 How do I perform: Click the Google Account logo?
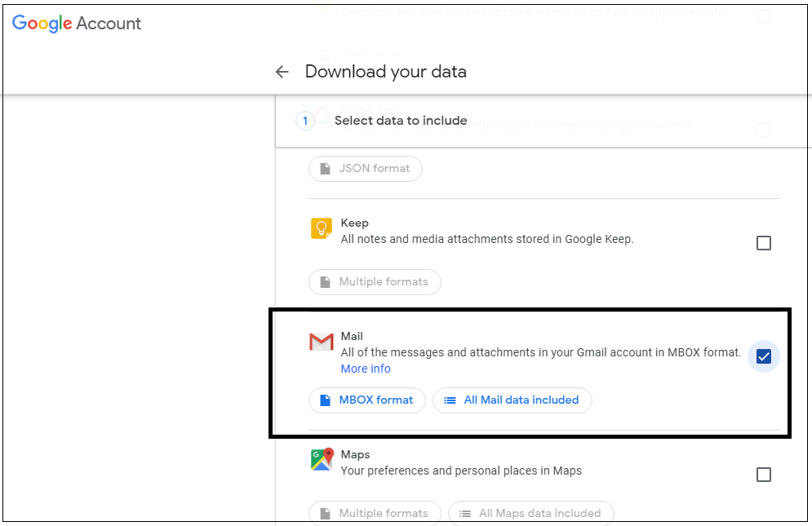click(x=77, y=24)
